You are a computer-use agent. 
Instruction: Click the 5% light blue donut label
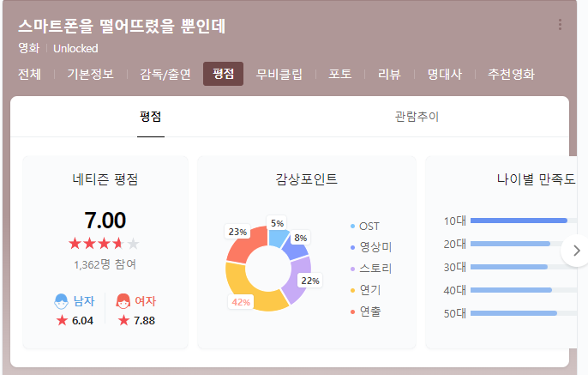click(x=277, y=223)
